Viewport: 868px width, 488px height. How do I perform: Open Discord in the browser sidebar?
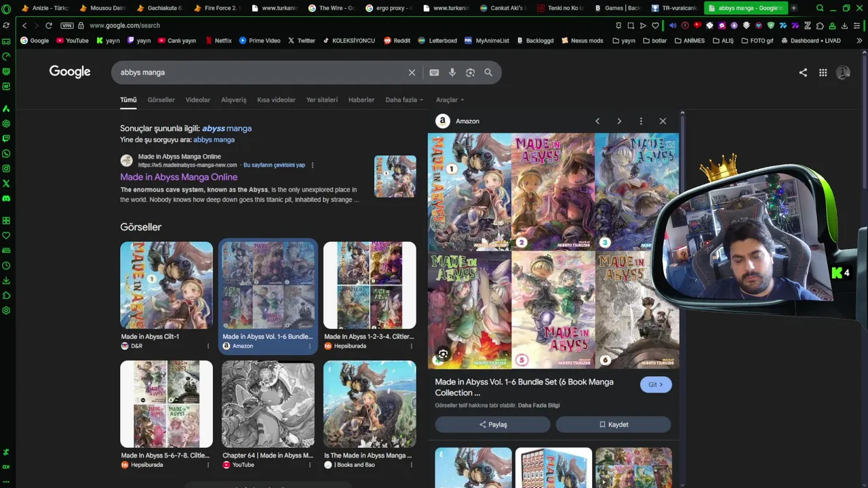coord(6,198)
